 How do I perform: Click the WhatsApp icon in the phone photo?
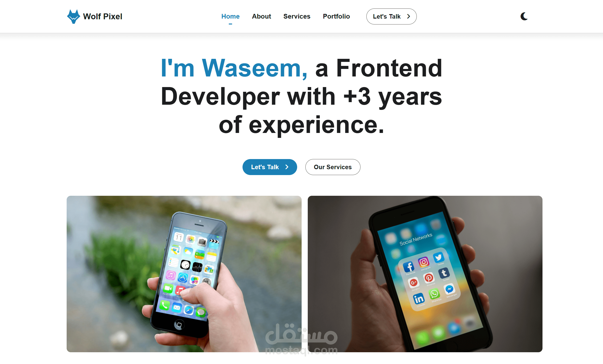[434, 294]
